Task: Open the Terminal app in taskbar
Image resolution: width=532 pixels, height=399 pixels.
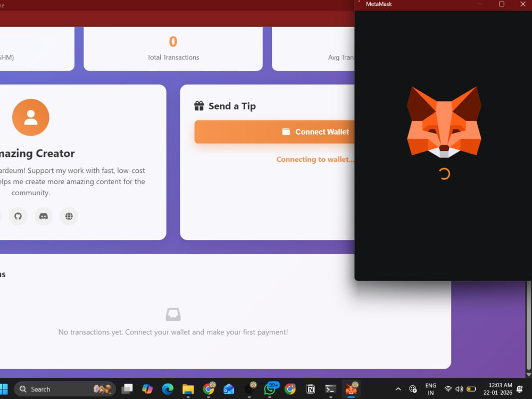Action: 330,389
